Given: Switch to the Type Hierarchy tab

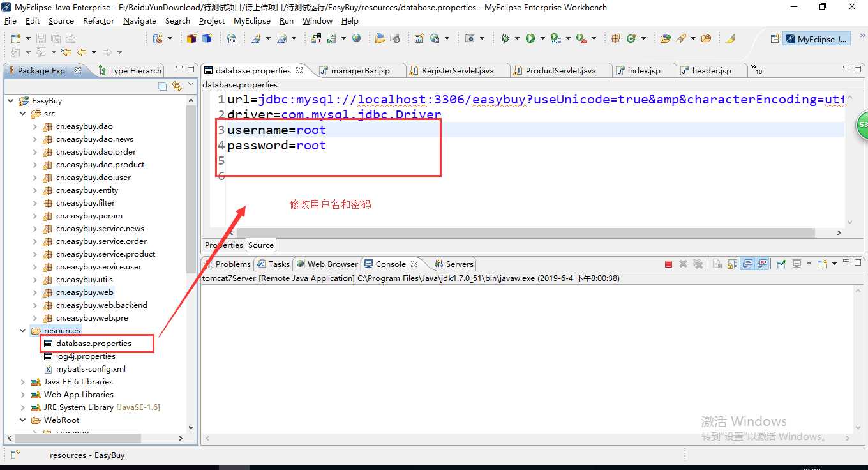Looking at the screenshot, I should pos(130,70).
